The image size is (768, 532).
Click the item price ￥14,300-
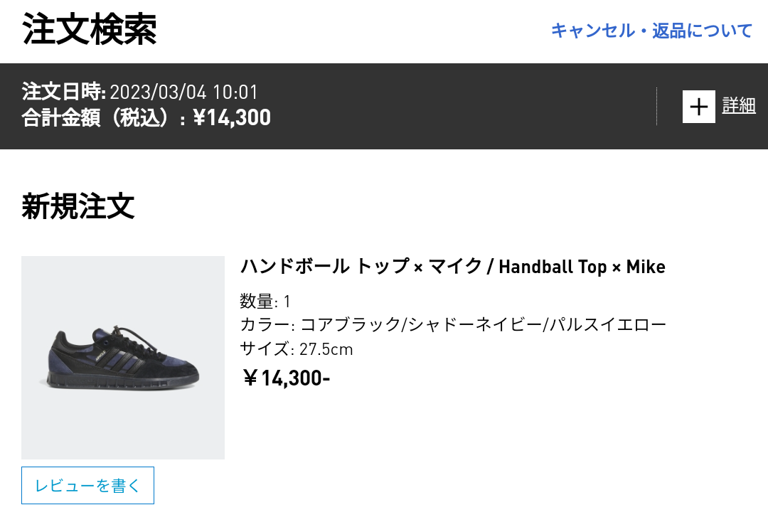286,378
